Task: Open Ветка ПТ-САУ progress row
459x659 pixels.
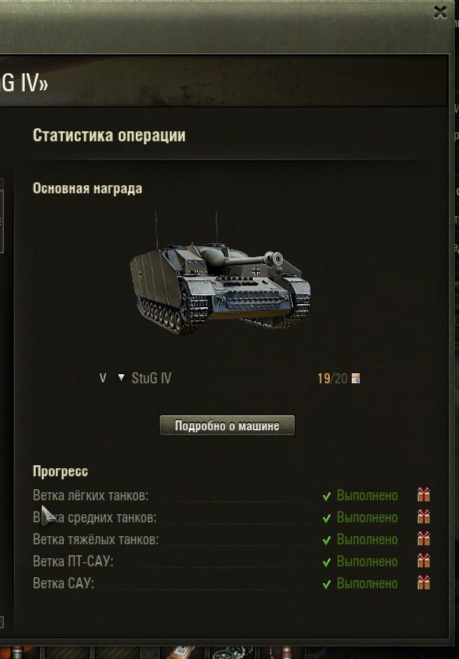Action: tap(232, 561)
